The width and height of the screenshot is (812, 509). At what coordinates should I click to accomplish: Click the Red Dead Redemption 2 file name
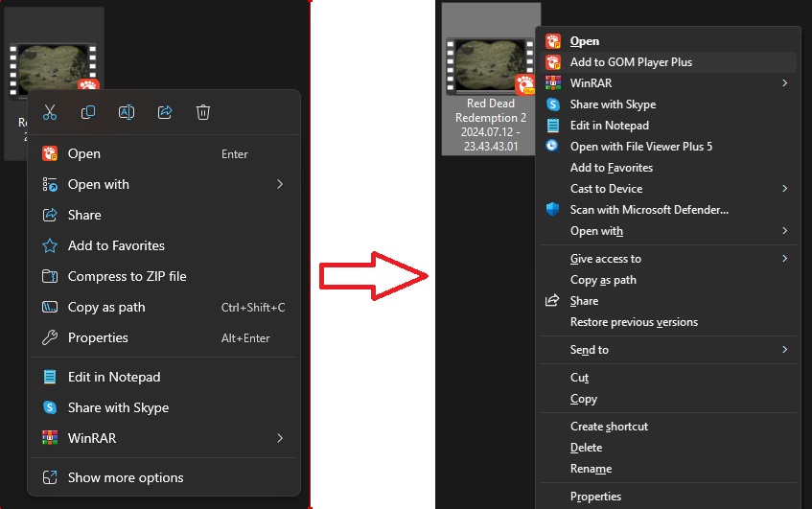491,125
